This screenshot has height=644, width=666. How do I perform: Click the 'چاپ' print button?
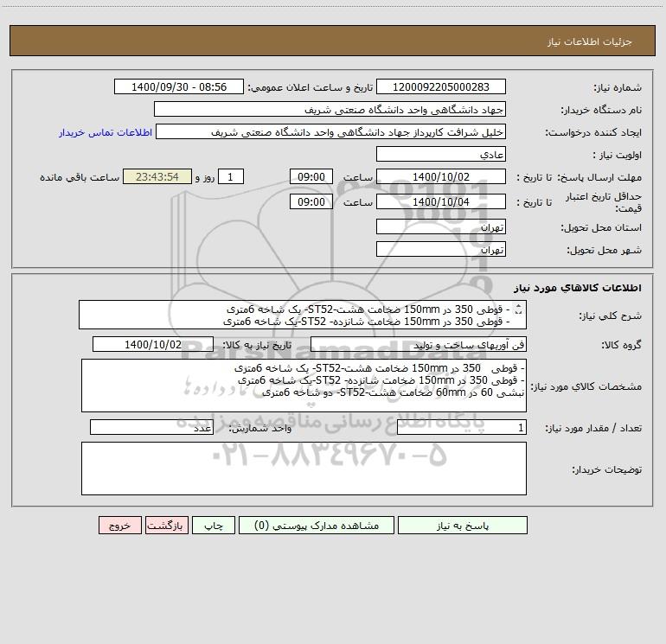[214, 526]
